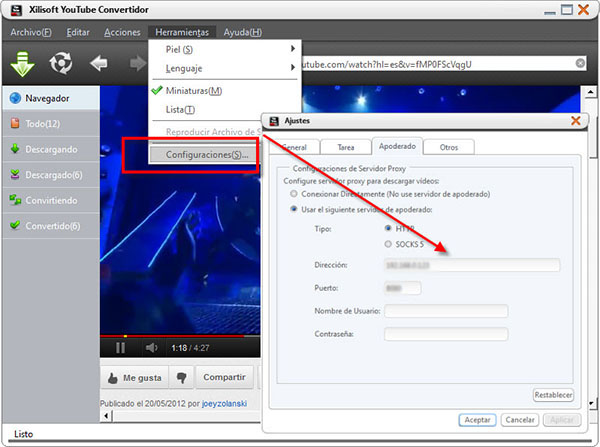This screenshot has height=447, width=600.
Task: Open the Todo(12) sidebar category
Action: point(51,124)
